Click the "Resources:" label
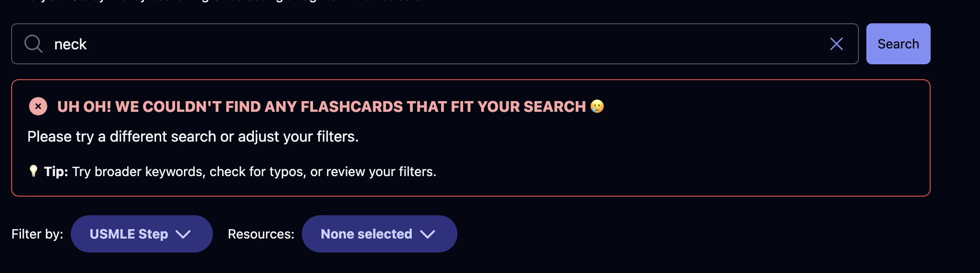This screenshot has height=273, width=980. click(x=261, y=234)
